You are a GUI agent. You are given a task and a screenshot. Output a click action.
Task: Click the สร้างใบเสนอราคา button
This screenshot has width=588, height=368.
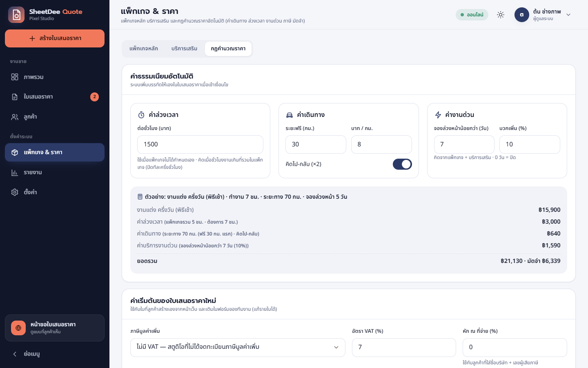55,38
